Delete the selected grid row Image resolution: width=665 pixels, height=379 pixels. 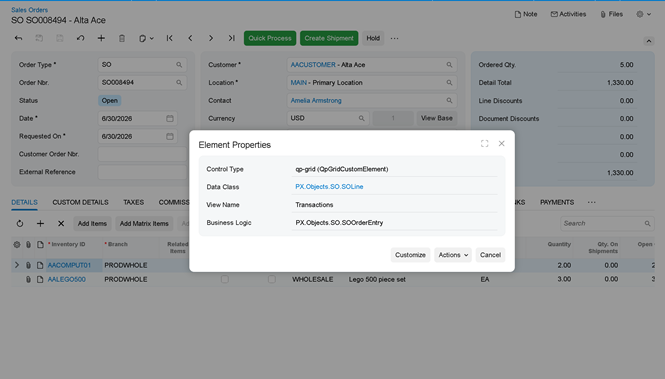[61, 223]
